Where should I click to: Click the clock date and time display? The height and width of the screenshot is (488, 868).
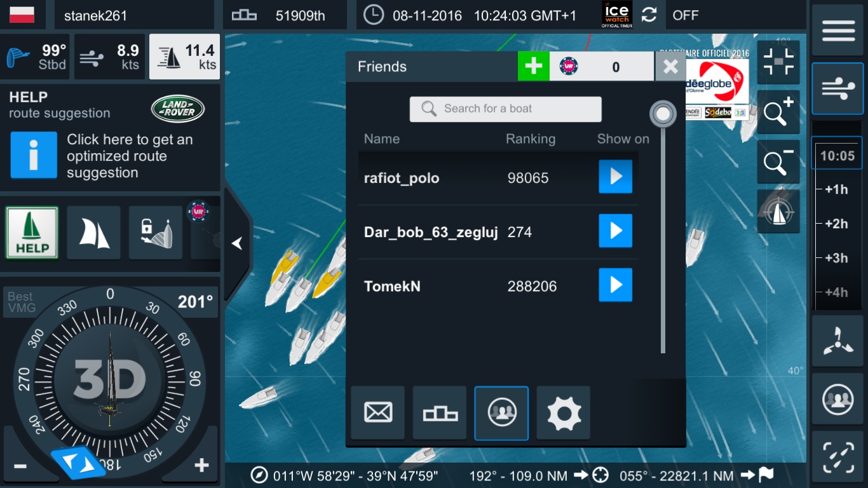(x=470, y=15)
